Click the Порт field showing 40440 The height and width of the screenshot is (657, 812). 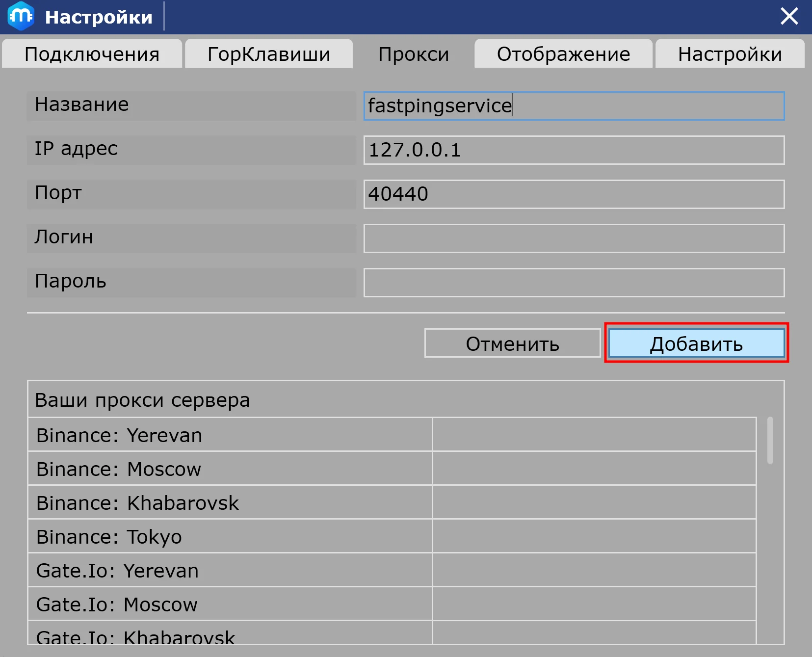tap(574, 194)
